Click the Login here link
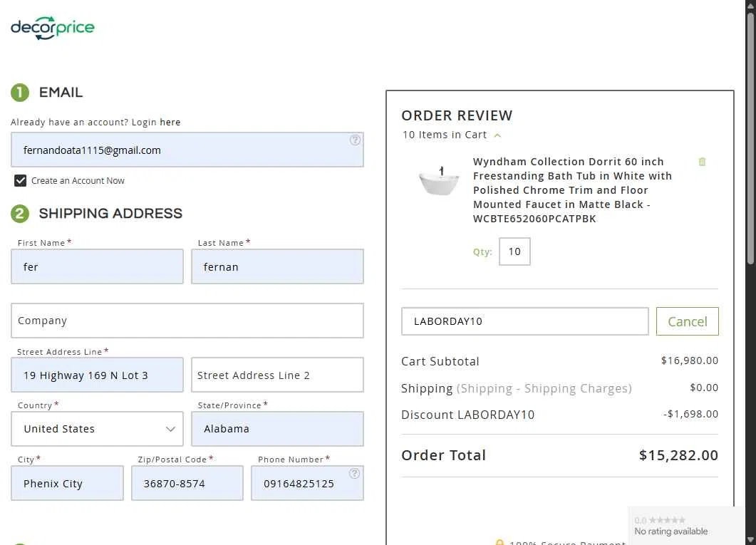This screenshot has width=756, height=545. [x=170, y=123]
